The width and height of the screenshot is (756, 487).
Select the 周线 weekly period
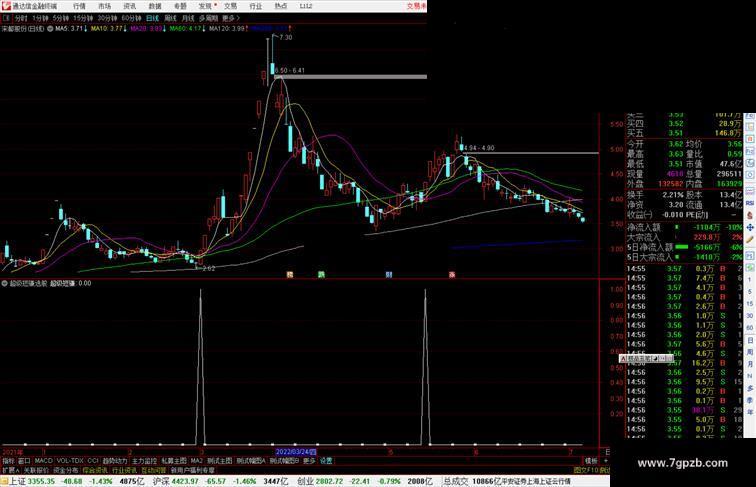pyautogui.click(x=170, y=18)
